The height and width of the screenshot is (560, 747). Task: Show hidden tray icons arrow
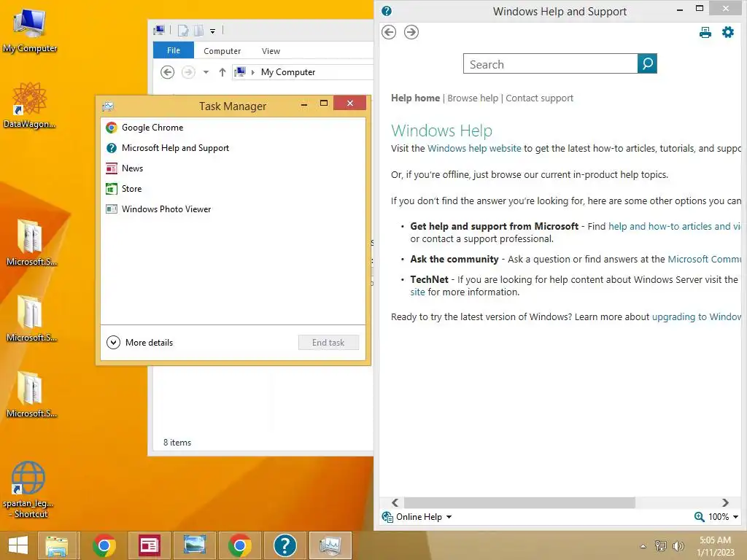[x=643, y=546]
